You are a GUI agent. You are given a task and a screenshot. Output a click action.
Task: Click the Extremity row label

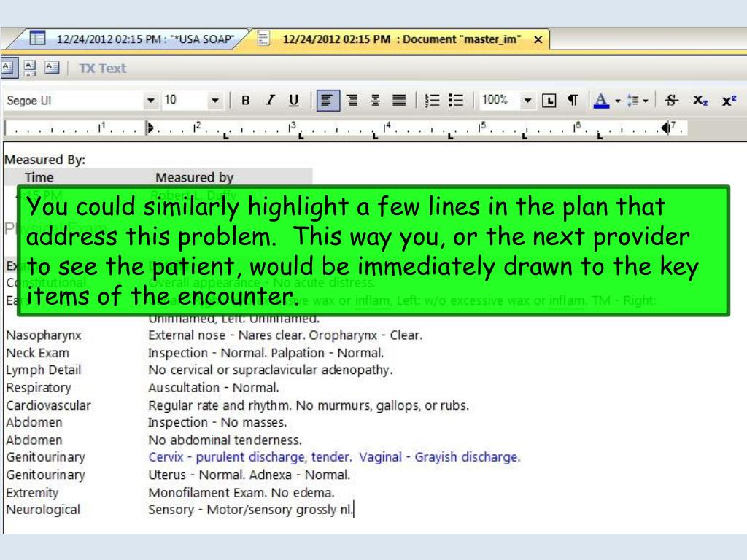point(32,493)
